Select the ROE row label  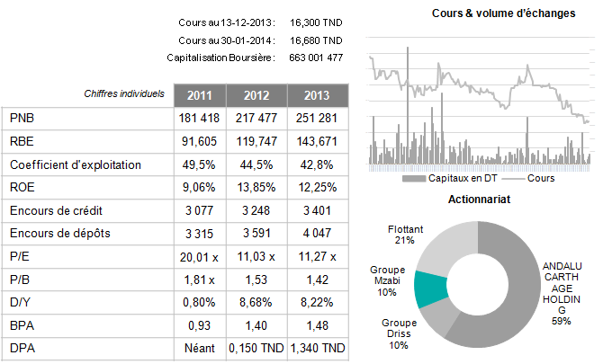click(22, 187)
